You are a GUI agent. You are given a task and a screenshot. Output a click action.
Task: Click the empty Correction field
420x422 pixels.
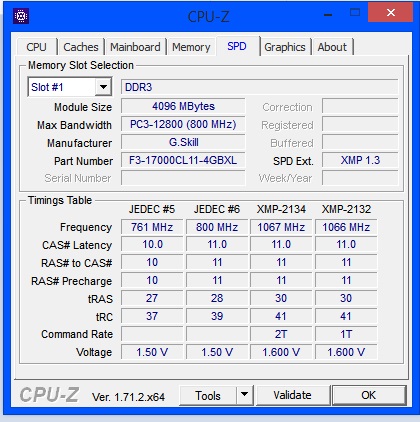click(x=360, y=107)
